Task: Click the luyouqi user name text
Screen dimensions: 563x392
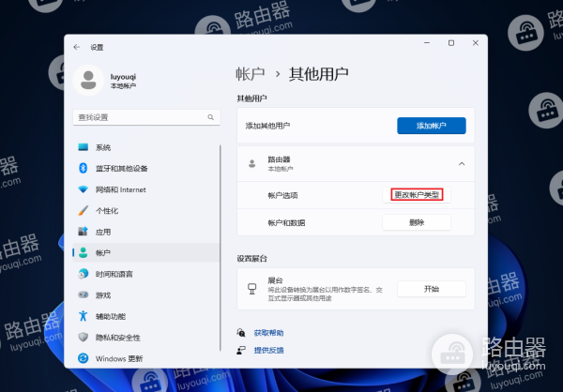Action: pyautogui.click(x=123, y=77)
